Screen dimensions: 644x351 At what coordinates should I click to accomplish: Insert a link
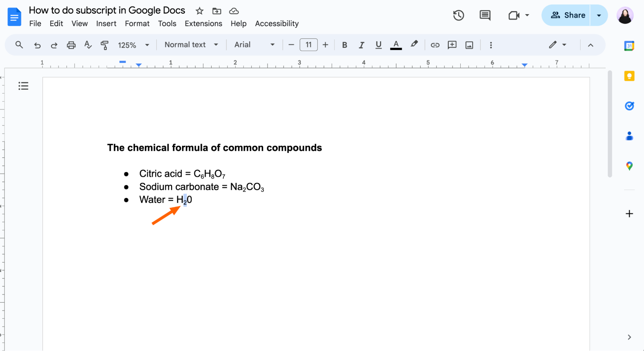click(x=435, y=45)
